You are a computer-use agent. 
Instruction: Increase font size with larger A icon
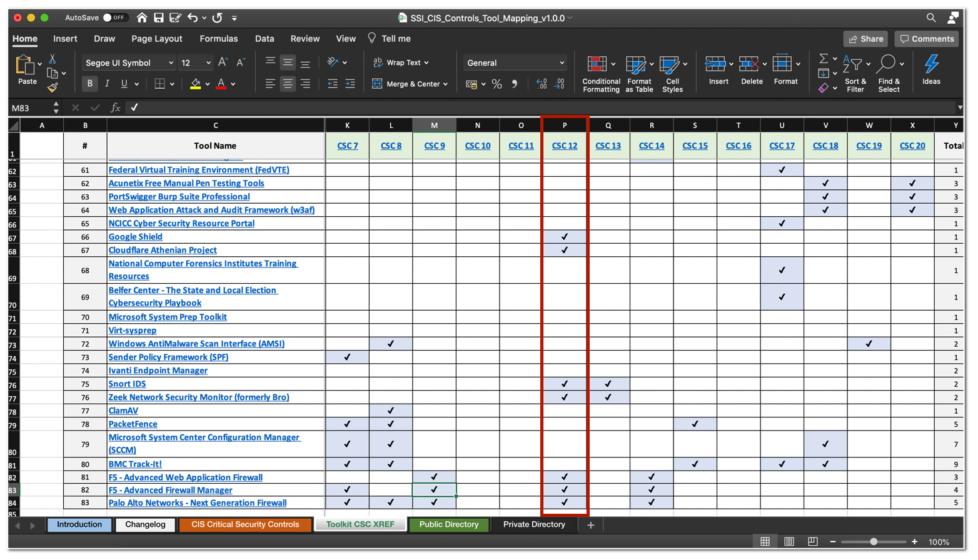point(223,62)
